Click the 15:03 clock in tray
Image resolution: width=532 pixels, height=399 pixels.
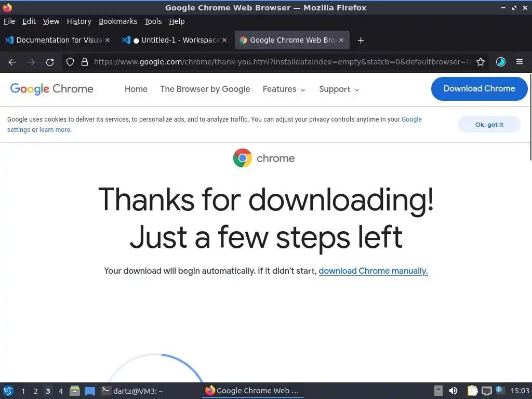point(520,391)
